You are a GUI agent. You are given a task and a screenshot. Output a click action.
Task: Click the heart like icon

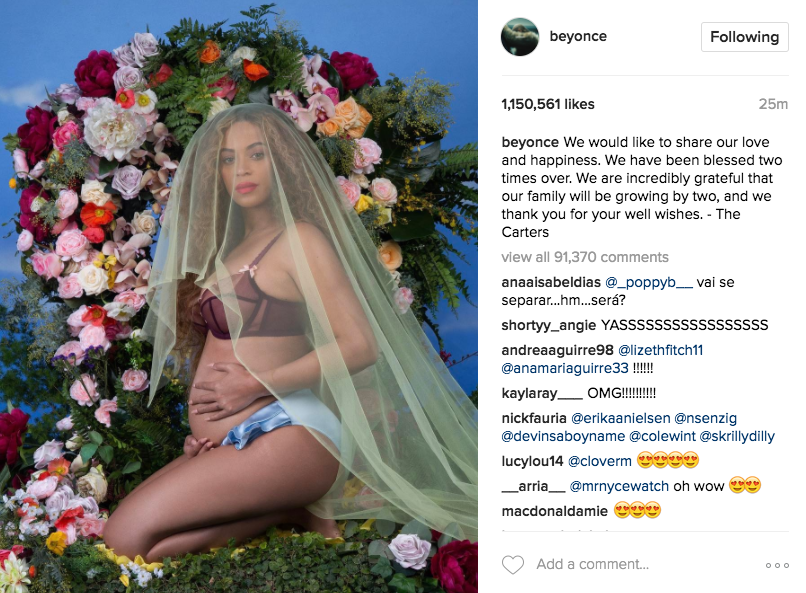click(x=512, y=565)
